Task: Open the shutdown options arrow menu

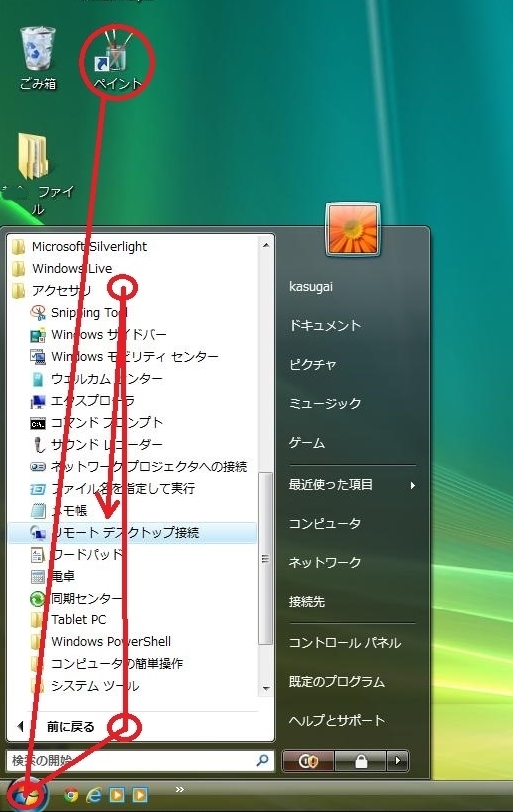Action: click(398, 761)
